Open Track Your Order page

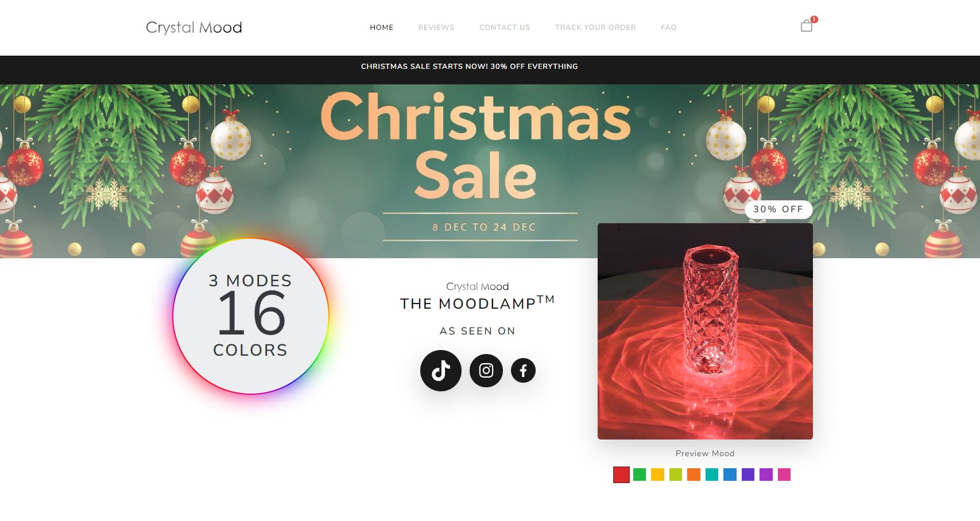(x=595, y=28)
